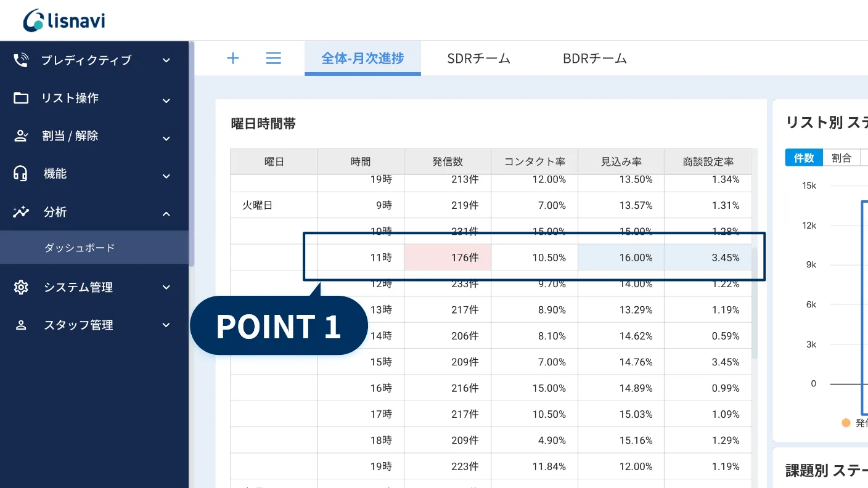Expand the プレディクティブ menu chevron
This screenshot has height=488, width=868.
click(x=166, y=60)
